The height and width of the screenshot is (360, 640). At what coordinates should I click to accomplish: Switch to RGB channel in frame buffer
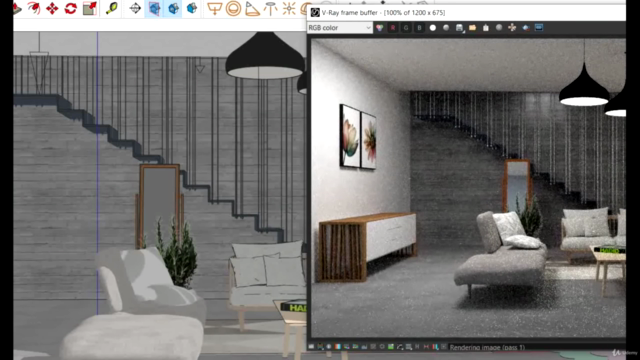pos(380,28)
